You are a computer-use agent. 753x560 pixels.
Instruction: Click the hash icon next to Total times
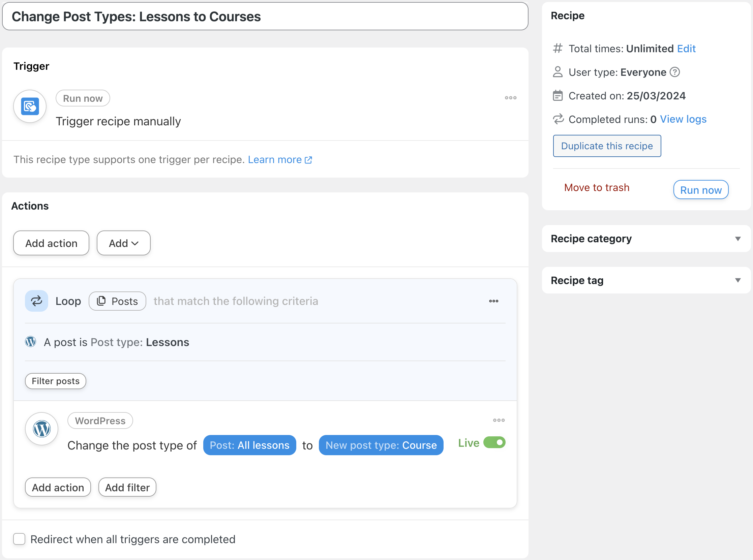(x=558, y=49)
